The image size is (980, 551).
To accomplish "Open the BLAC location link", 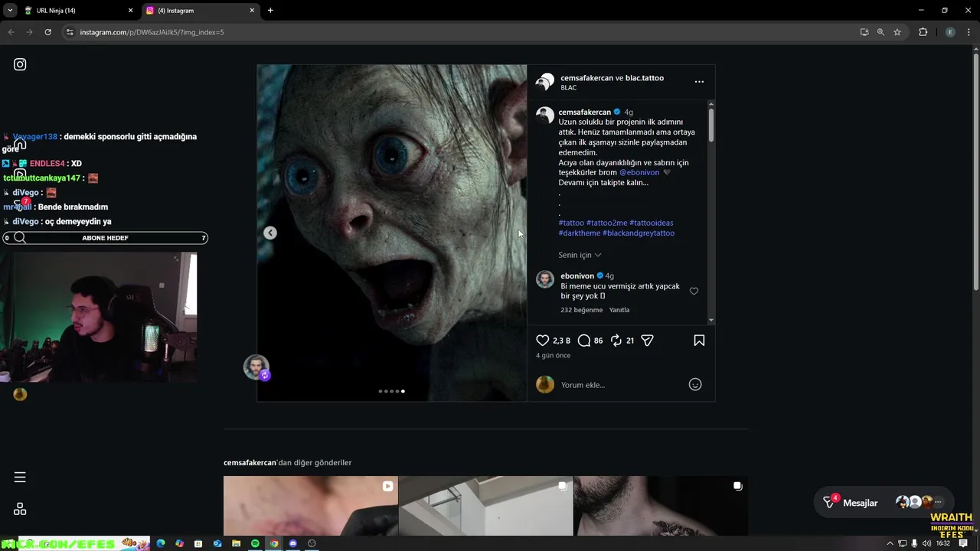I will [568, 88].
